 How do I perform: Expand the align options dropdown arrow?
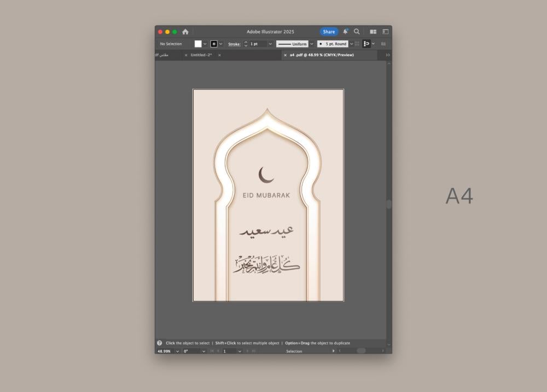click(x=373, y=44)
